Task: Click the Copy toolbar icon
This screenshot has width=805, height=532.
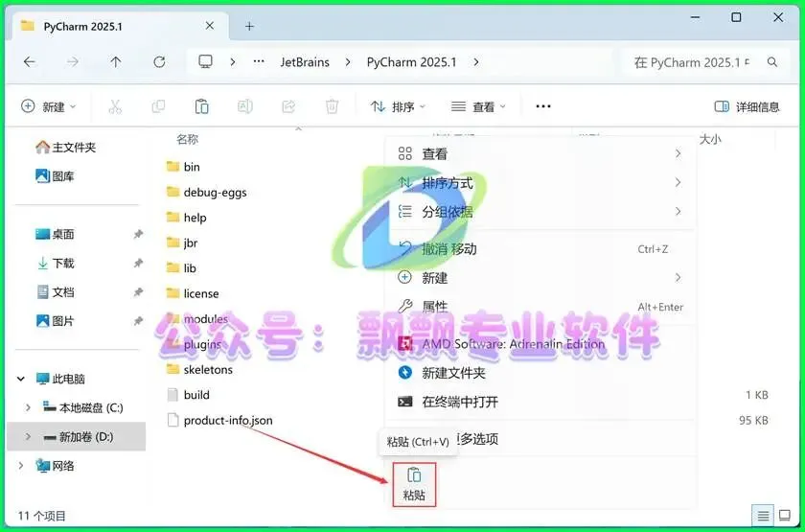Action: point(158,106)
